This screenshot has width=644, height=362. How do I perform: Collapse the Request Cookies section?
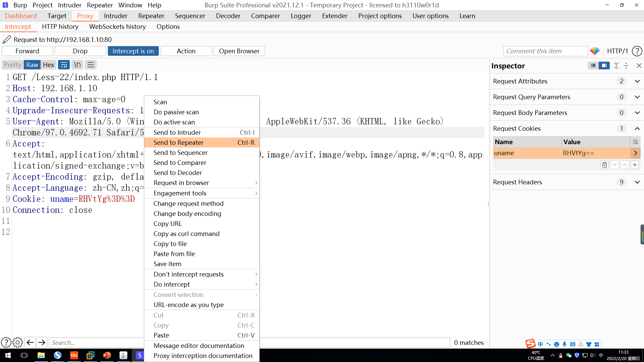637,128
